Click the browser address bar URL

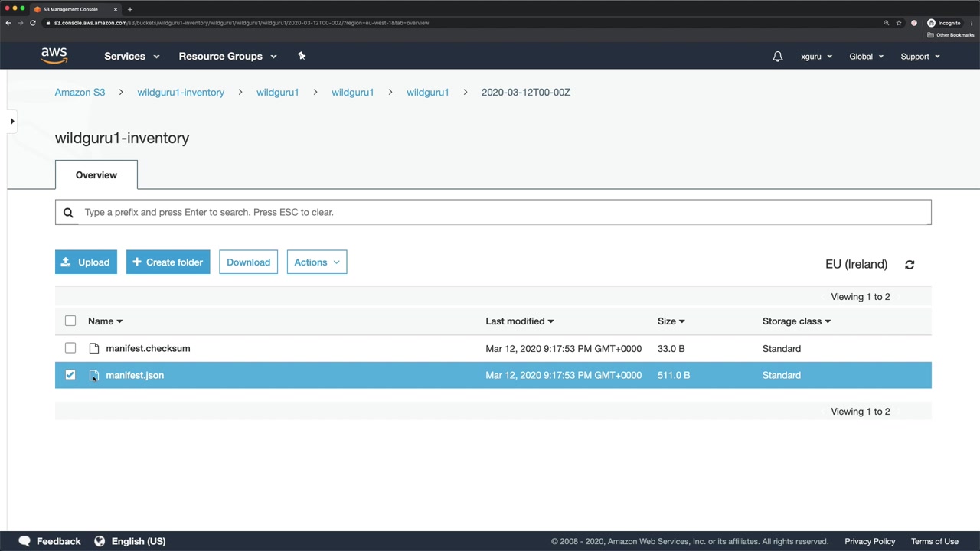coord(241,23)
